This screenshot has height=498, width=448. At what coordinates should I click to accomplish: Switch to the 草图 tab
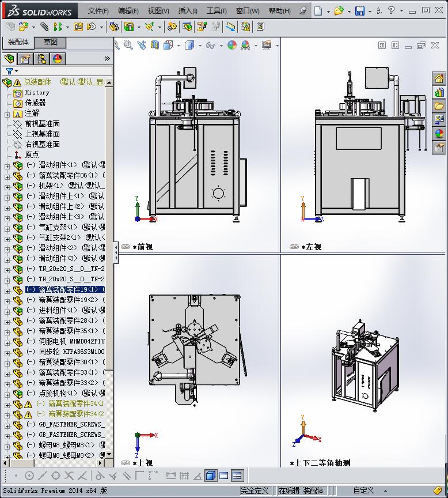[x=50, y=42]
